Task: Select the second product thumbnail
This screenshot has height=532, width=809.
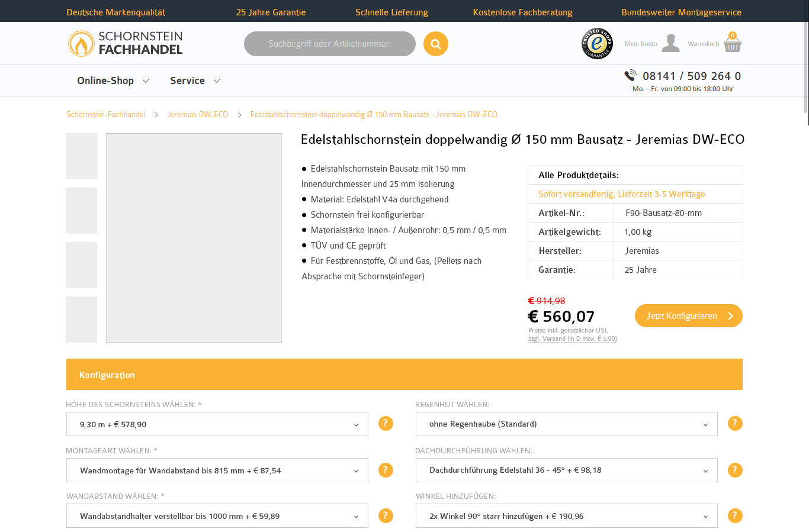Action: pyautogui.click(x=82, y=211)
